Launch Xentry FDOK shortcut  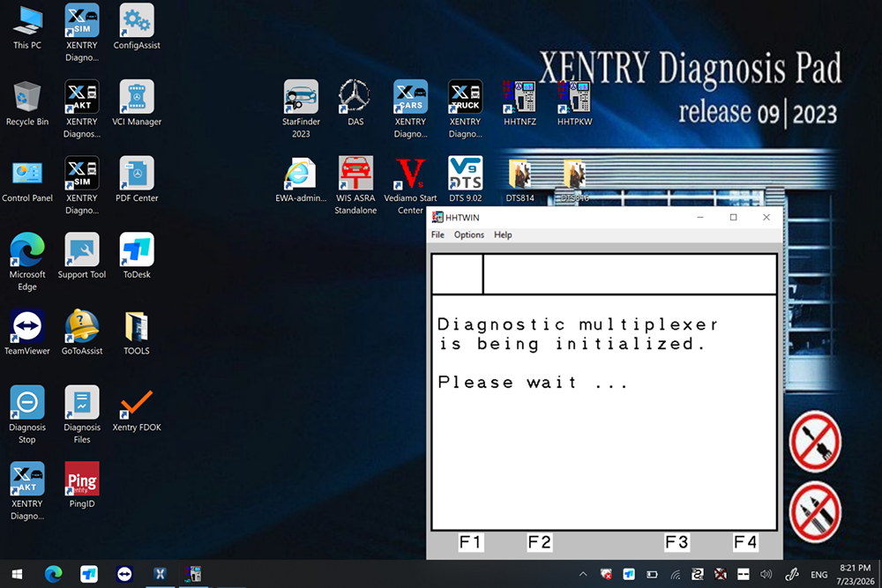[137, 409]
